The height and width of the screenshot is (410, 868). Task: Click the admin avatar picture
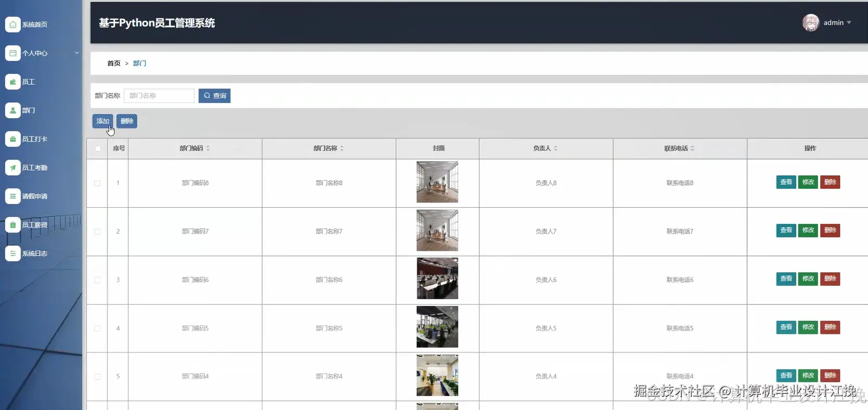tap(810, 23)
